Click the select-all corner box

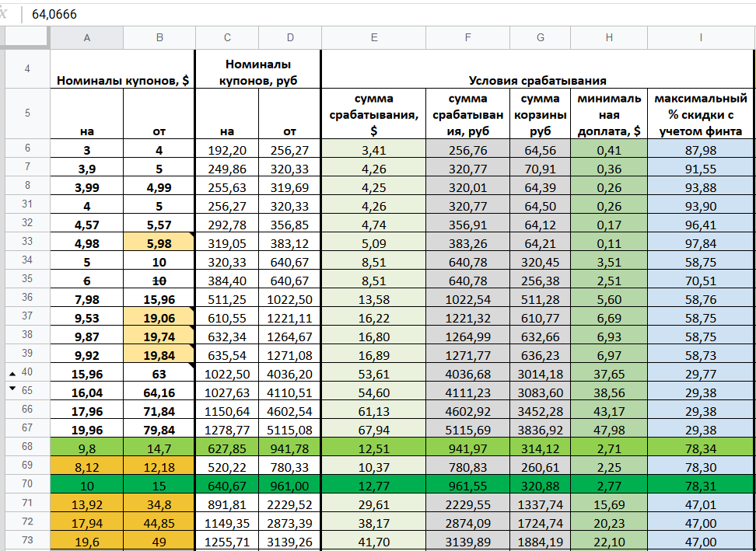tap(27, 37)
